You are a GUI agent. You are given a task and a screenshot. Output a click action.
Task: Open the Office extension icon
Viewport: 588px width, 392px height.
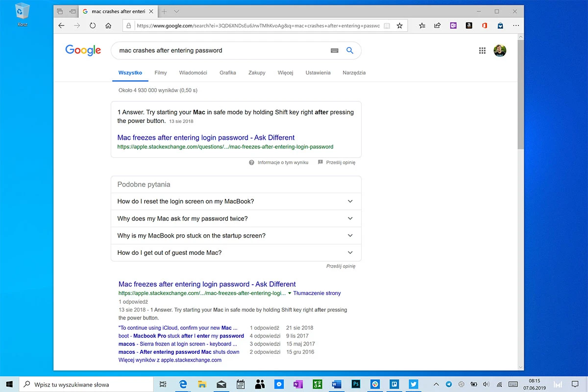(485, 26)
